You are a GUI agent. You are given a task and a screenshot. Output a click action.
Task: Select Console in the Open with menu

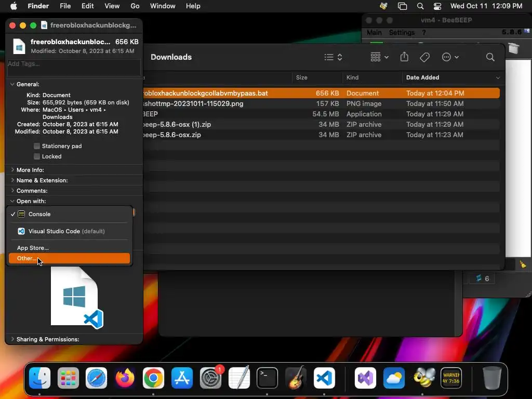point(69,214)
